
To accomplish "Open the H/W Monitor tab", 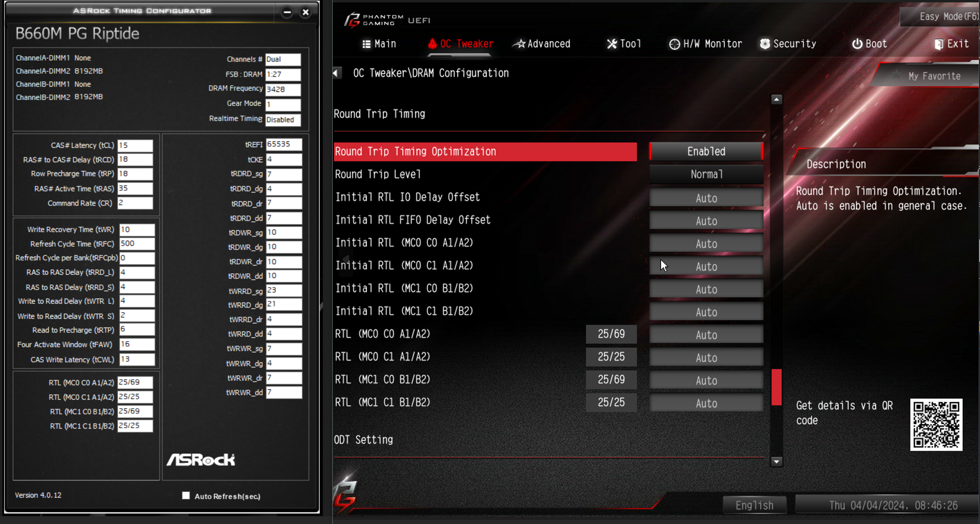I will [705, 44].
